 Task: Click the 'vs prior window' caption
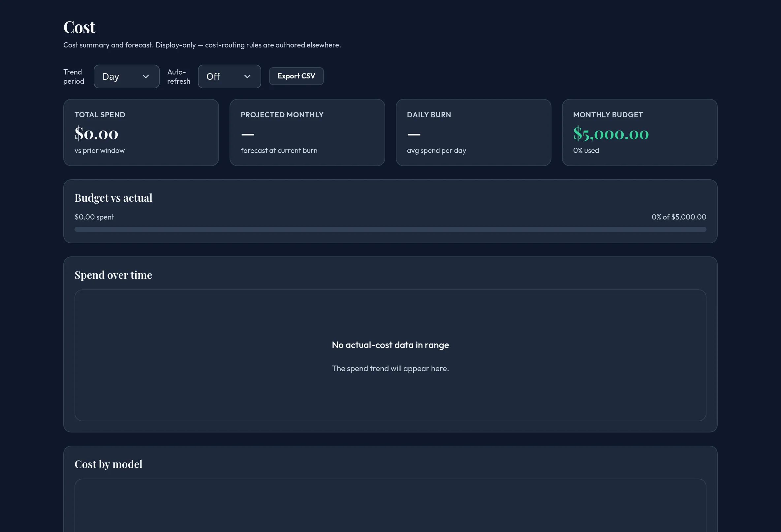click(100, 150)
